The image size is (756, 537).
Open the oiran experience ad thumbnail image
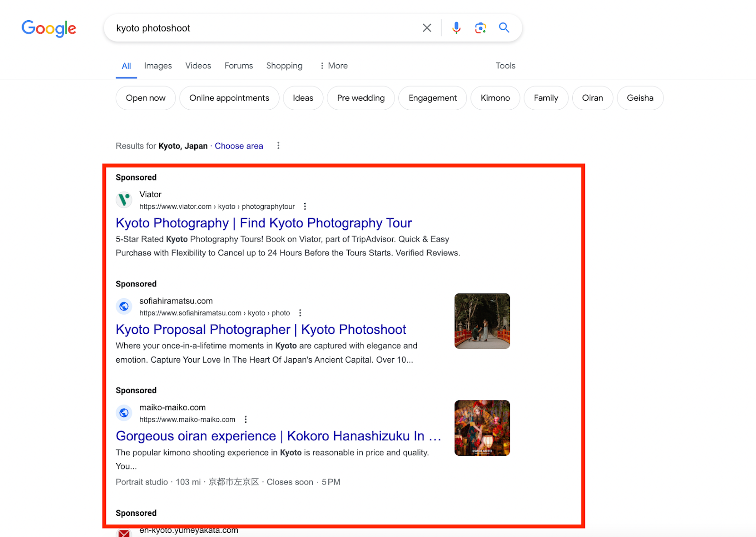pyautogui.click(x=482, y=428)
